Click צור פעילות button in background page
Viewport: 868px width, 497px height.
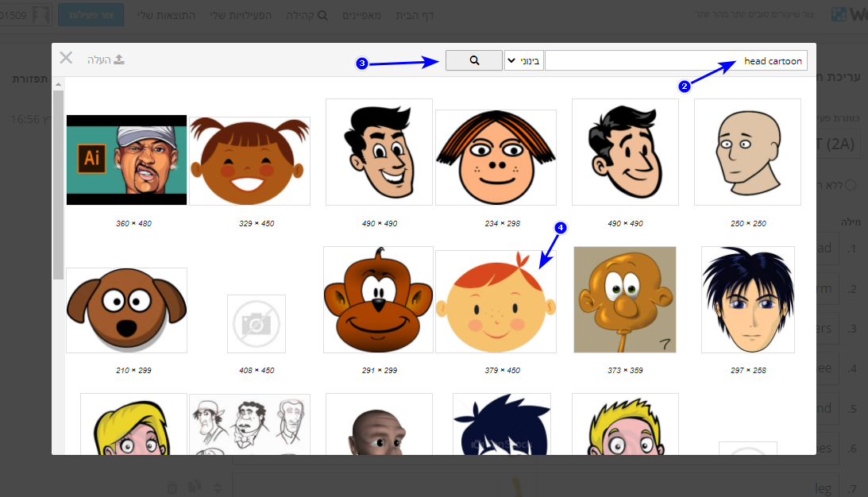coord(91,15)
